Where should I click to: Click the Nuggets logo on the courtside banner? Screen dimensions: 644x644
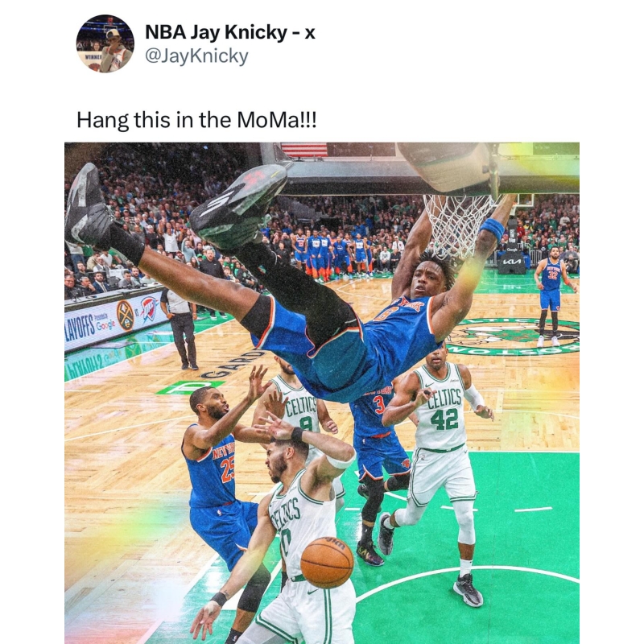(126, 316)
